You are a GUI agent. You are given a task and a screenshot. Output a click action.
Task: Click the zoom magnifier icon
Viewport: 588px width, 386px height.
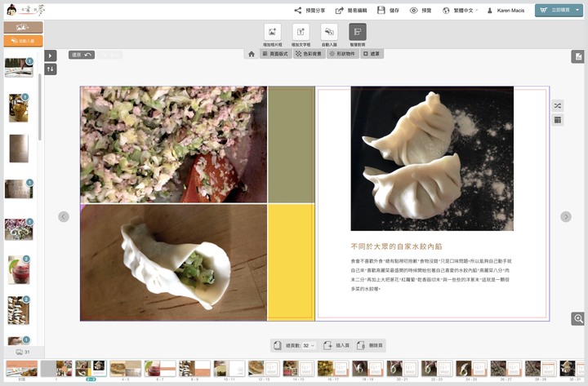578,319
